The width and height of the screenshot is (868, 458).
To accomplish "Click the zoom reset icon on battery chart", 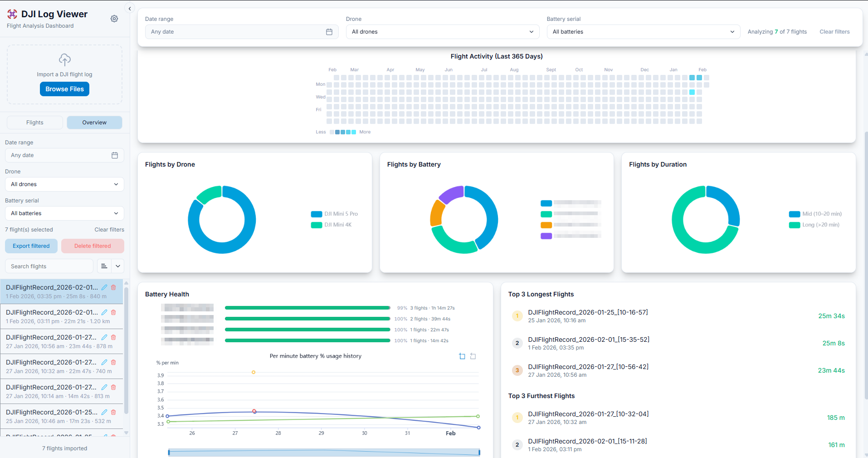I will tap(473, 356).
